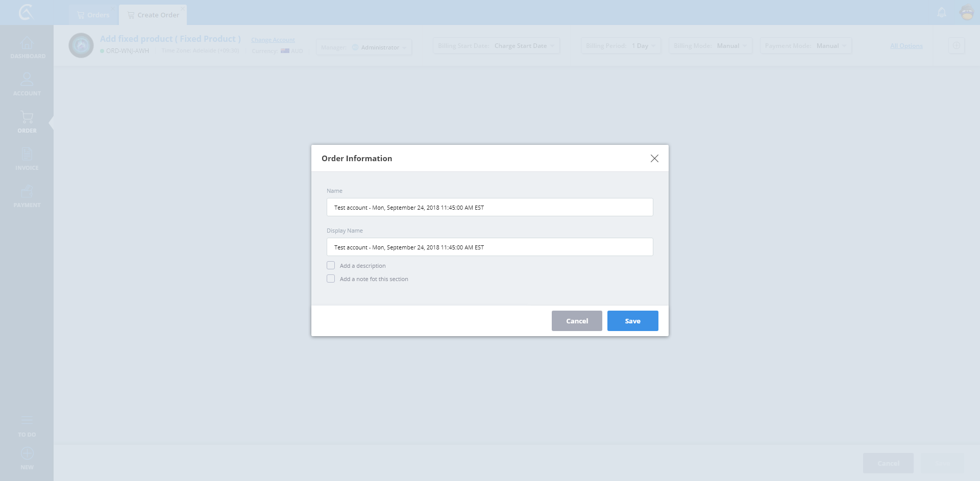Click Cancel in the Order Information dialog
The image size is (980, 481).
pyautogui.click(x=577, y=321)
